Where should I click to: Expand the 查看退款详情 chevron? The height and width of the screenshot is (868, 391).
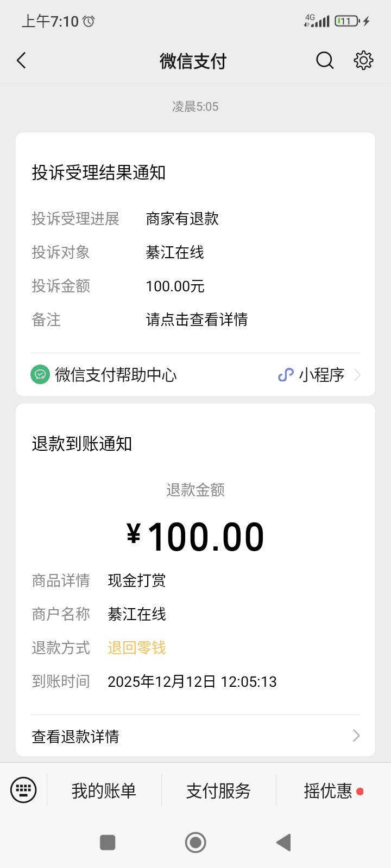356,736
